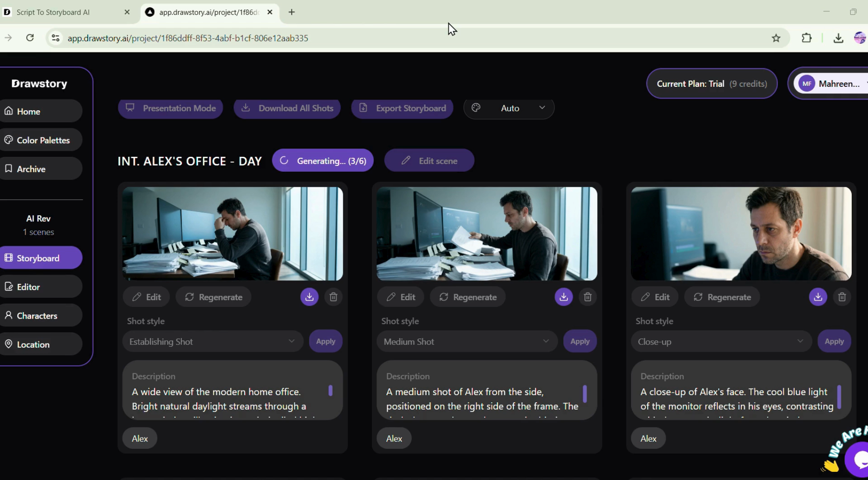Go to Home in sidebar
Screen dimensions: 868x480
click(x=41, y=111)
